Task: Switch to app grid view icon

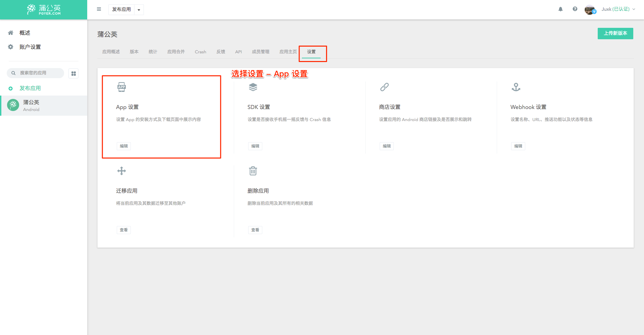Action: [x=73, y=73]
